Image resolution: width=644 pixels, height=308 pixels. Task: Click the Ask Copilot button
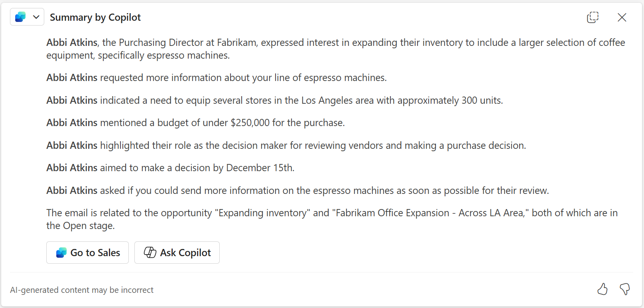click(177, 253)
